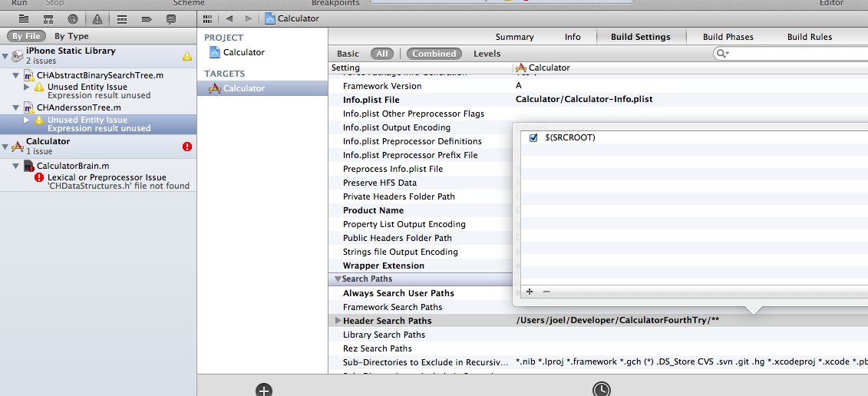Screen dimensions: 868x396
Task: Click the related files grid icon
Action: pos(207,19)
